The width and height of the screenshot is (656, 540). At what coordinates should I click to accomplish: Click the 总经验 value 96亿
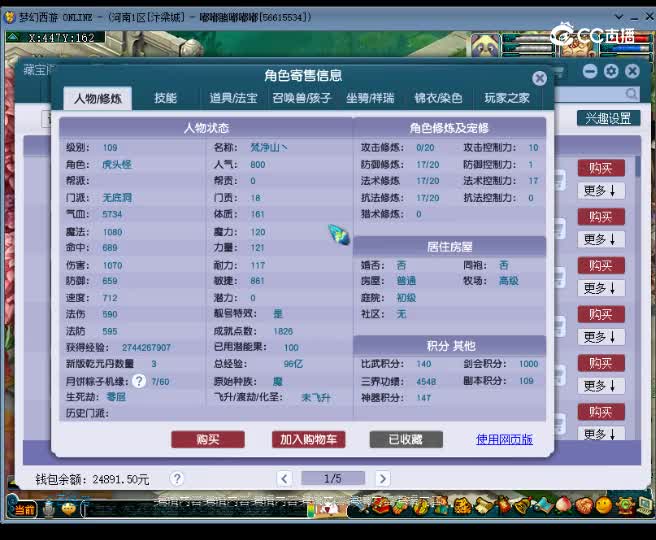tap(293, 364)
